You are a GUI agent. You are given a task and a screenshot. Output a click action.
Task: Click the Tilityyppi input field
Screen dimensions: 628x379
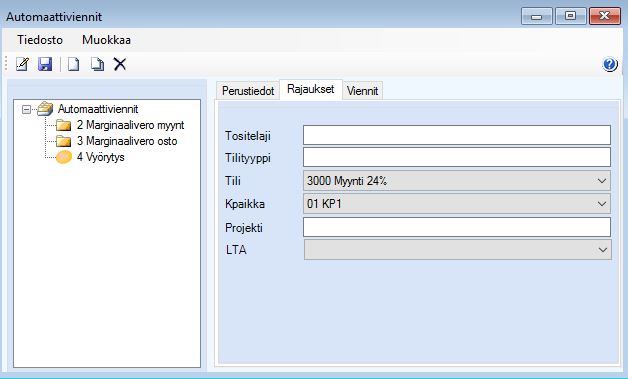coord(457,157)
